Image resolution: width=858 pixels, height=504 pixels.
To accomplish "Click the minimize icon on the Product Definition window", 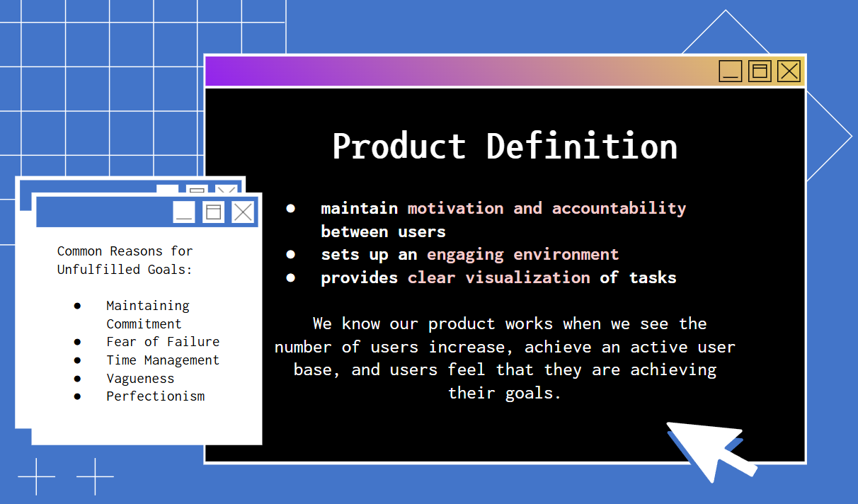I will click(731, 71).
